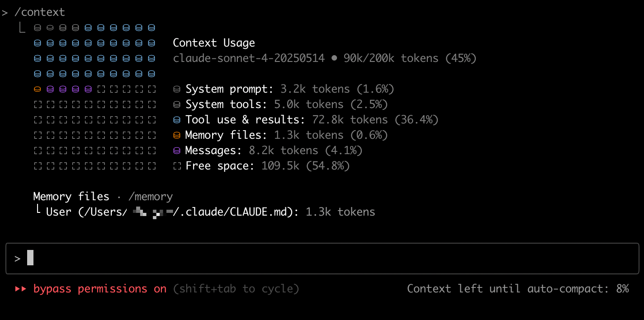The width and height of the screenshot is (644, 320).
Task: Click the System tools legend icon
Action: coord(177,104)
